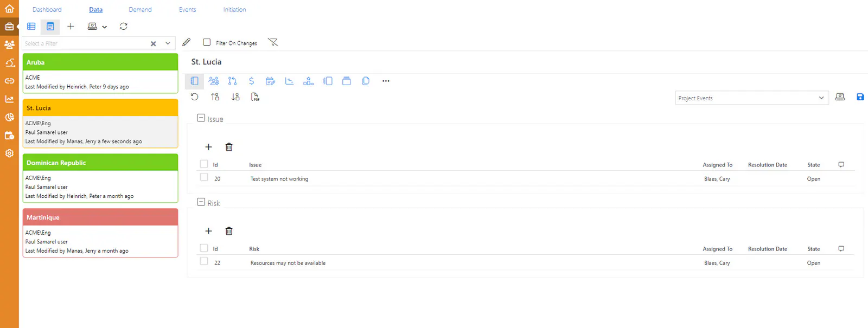
Task: Collapse the Issue section
Action: click(x=201, y=118)
